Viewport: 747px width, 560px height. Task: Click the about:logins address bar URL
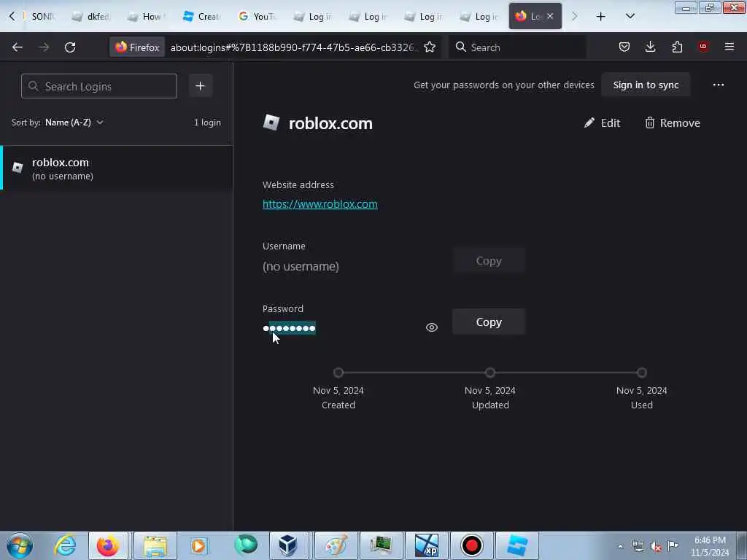click(x=293, y=47)
